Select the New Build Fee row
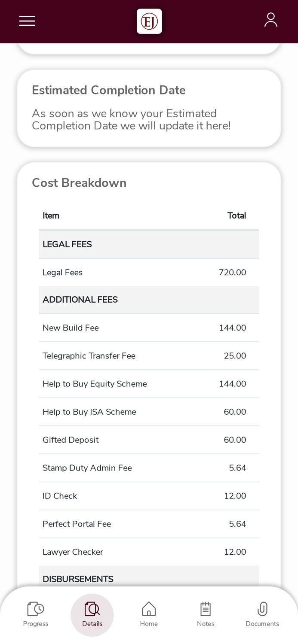The width and height of the screenshot is (298, 644). pos(149,328)
